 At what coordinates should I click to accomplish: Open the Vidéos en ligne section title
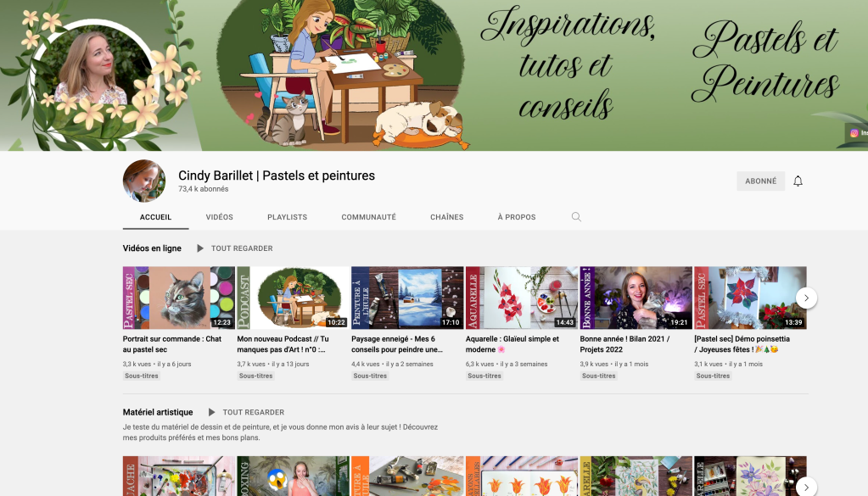coord(152,248)
